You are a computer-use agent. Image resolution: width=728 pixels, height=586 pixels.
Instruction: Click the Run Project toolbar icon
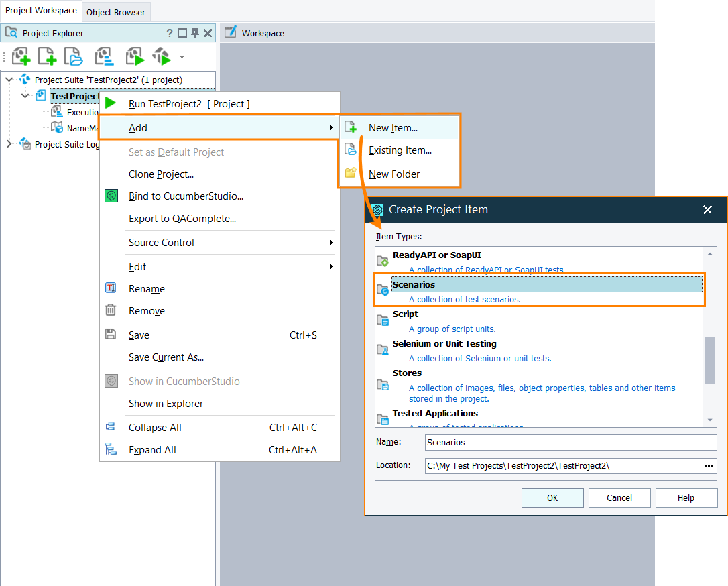point(135,56)
